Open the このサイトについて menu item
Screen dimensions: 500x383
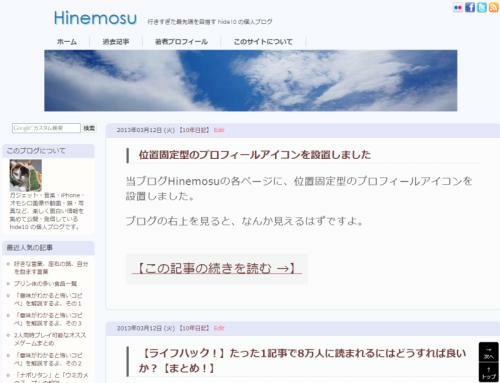coord(263,42)
